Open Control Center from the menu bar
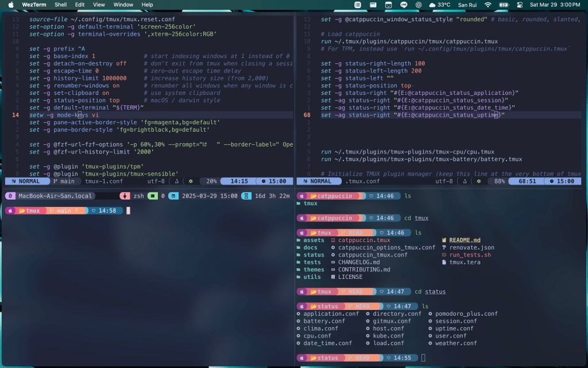The image size is (588, 368). tap(520, 5)
